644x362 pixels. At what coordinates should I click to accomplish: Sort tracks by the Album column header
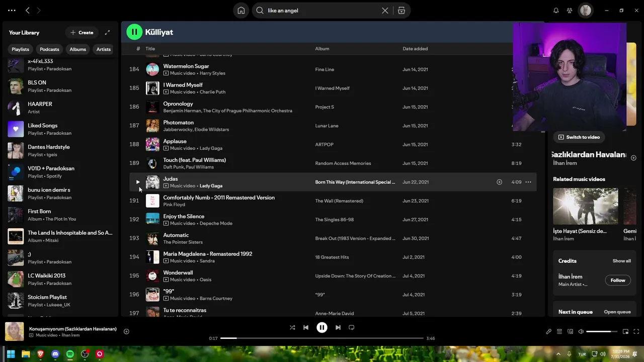point(322,49)
